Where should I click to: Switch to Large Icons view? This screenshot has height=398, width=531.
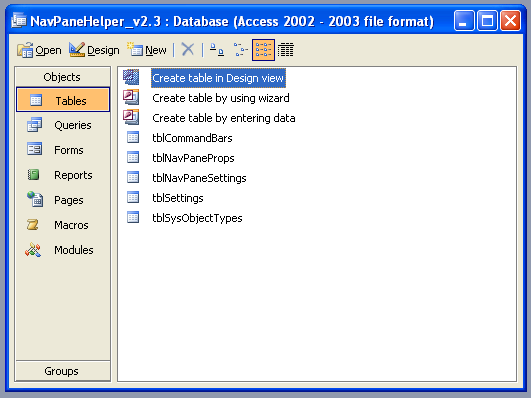tap(217, 50)
